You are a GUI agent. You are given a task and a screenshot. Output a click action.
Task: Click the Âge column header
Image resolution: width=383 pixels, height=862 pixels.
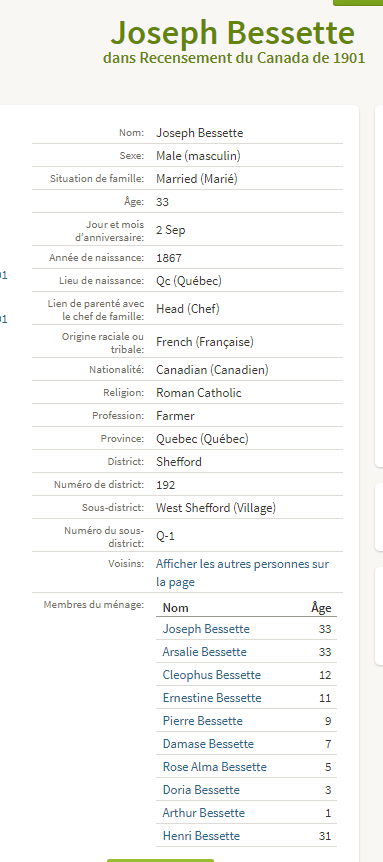pos(321,607)
